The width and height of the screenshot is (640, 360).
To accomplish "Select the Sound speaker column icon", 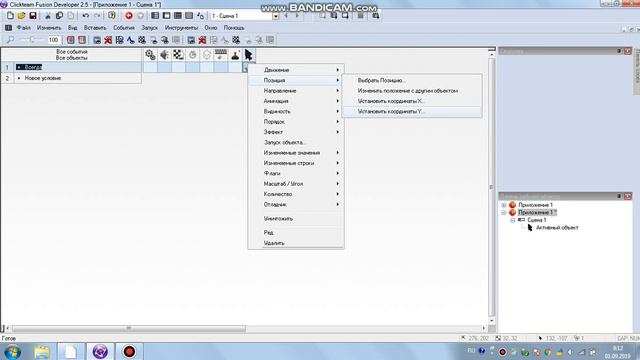I will coord(164,55).
